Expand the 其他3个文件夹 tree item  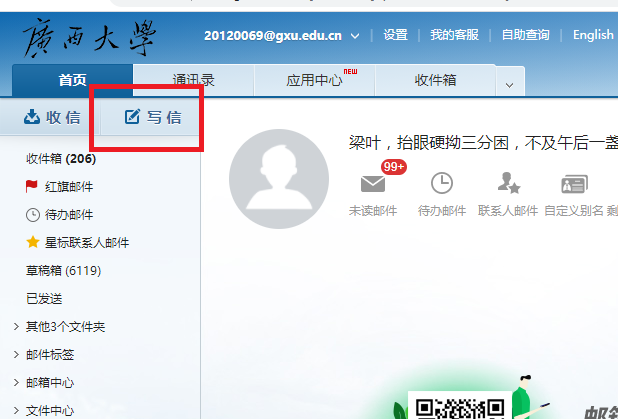pyautogui.click(x=16, y=327)
